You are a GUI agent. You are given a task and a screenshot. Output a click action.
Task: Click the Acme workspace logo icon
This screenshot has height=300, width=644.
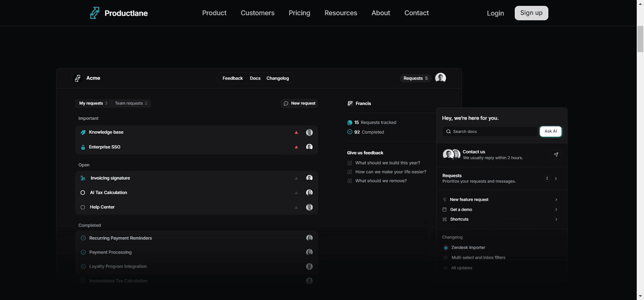pos(78,78)
